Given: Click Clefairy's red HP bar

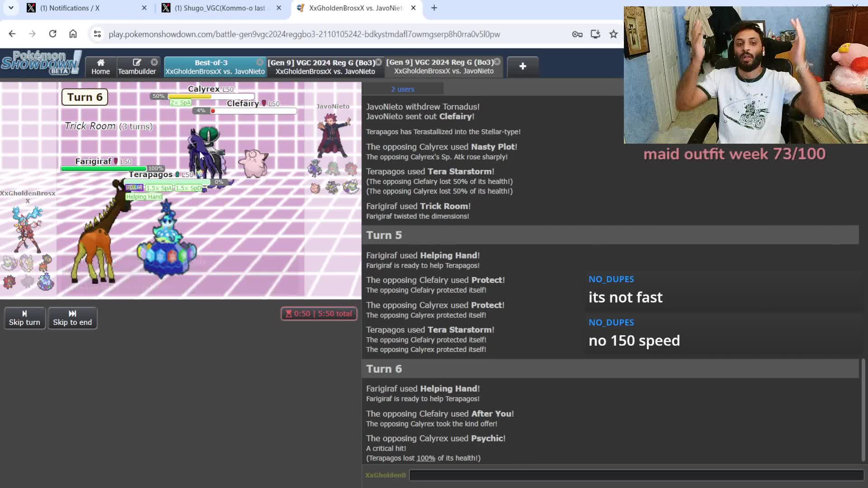Looking at the screenshot, I should click(x=253, y=111).
